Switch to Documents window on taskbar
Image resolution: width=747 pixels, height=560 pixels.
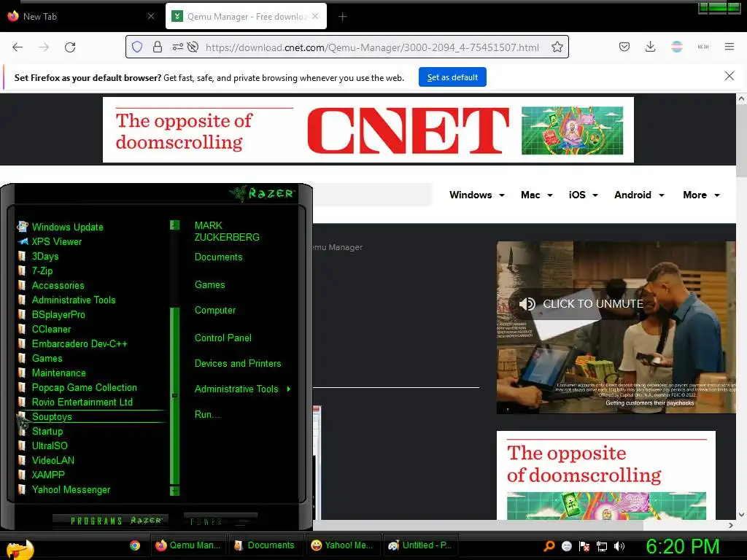click(265, 545)
